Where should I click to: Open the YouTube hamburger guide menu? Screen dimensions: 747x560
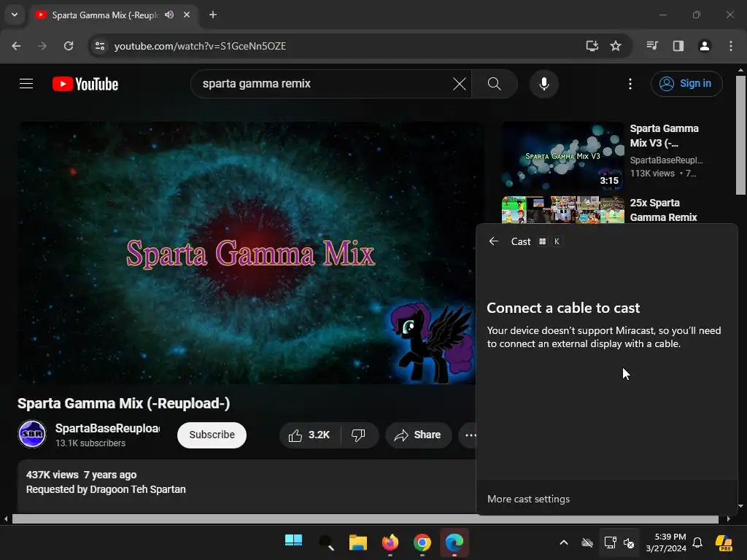coord(26,84)
